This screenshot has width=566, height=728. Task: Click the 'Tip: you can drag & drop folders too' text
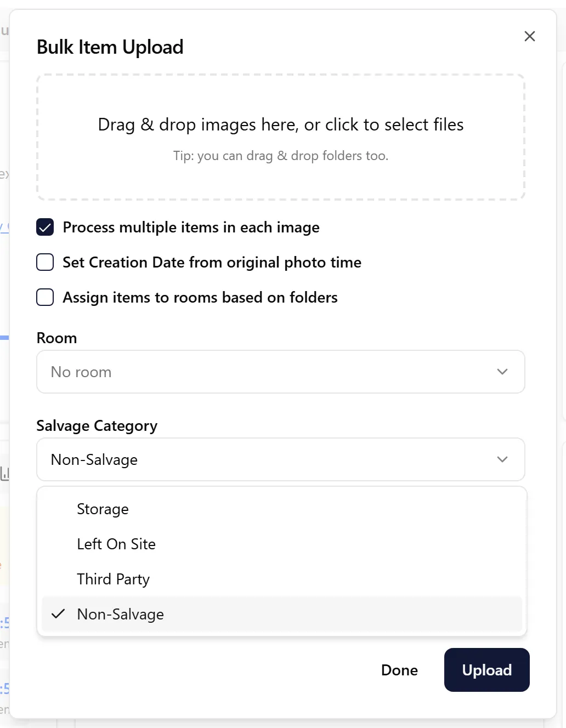coord(281,156)
